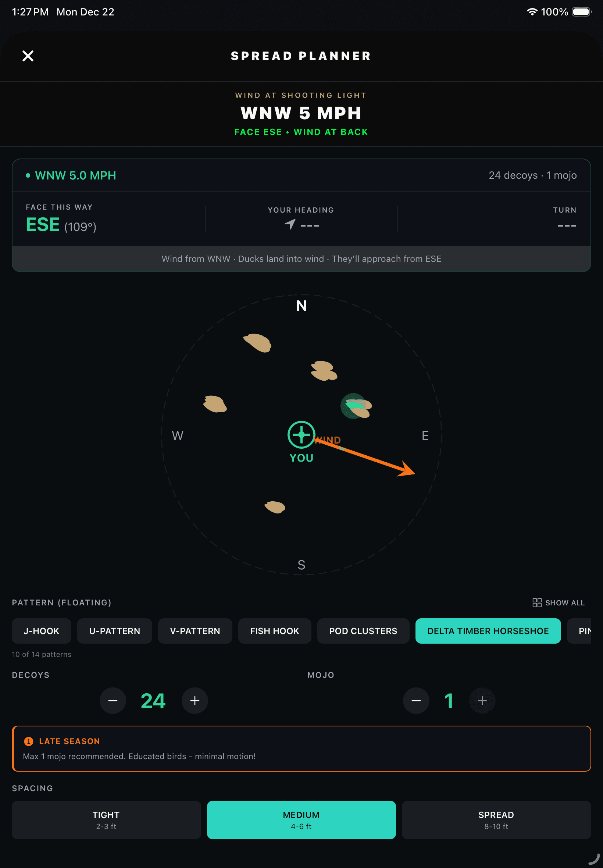This screenshot has height=868, width=603.
Task: Increase decoy count with plus icon
Action: [195, 700]
